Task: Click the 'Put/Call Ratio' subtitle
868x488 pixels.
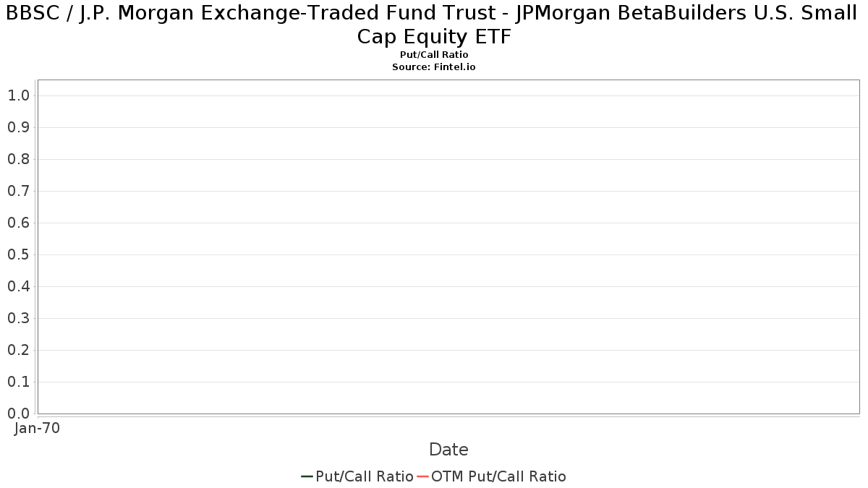Action: point(434,55)
